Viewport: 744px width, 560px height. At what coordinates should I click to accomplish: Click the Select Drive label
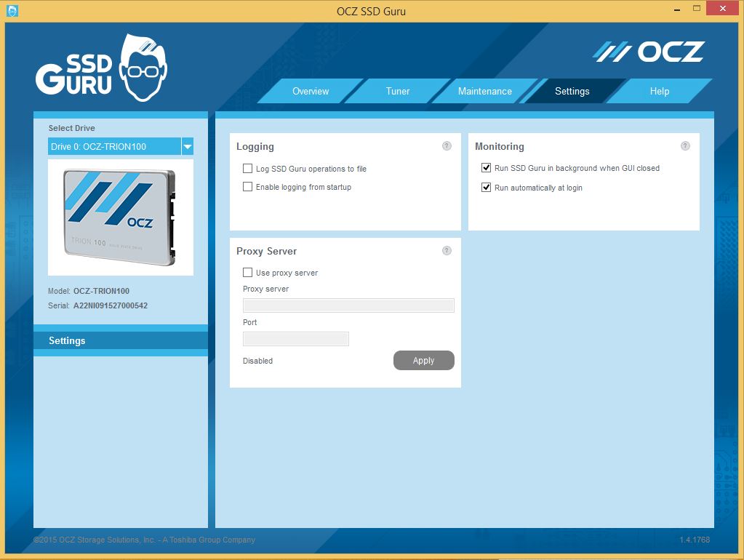coord(72,128)
